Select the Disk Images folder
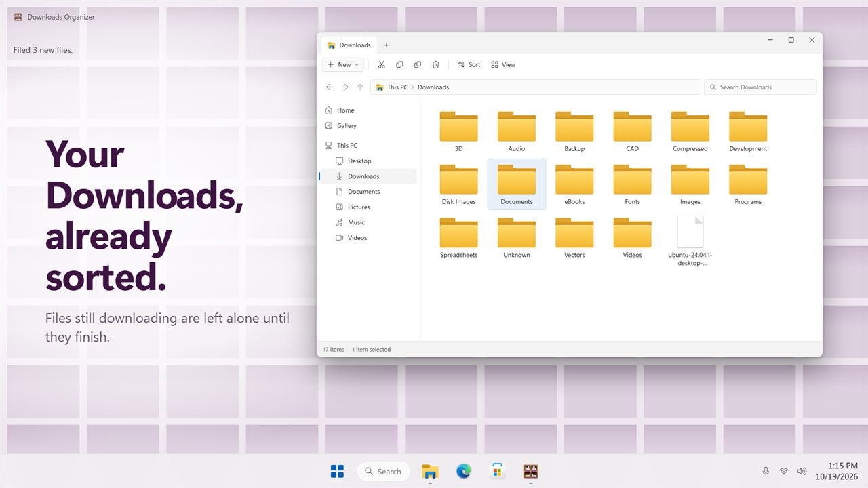The height and width of the screenshot is (488, 868). click(459, 185)
